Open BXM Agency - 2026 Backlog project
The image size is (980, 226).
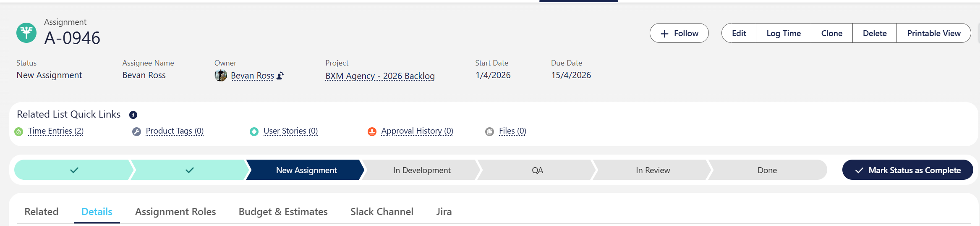(380, 76)
